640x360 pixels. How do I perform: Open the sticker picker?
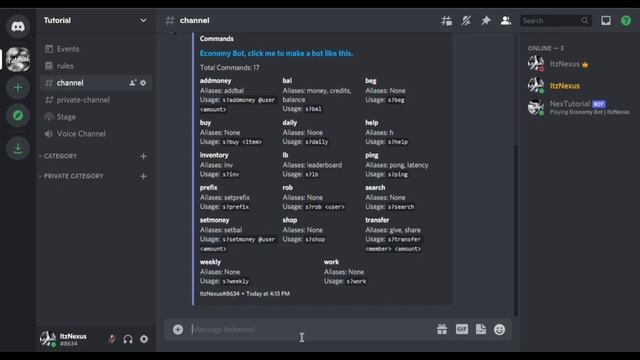[x=481, y=329]
